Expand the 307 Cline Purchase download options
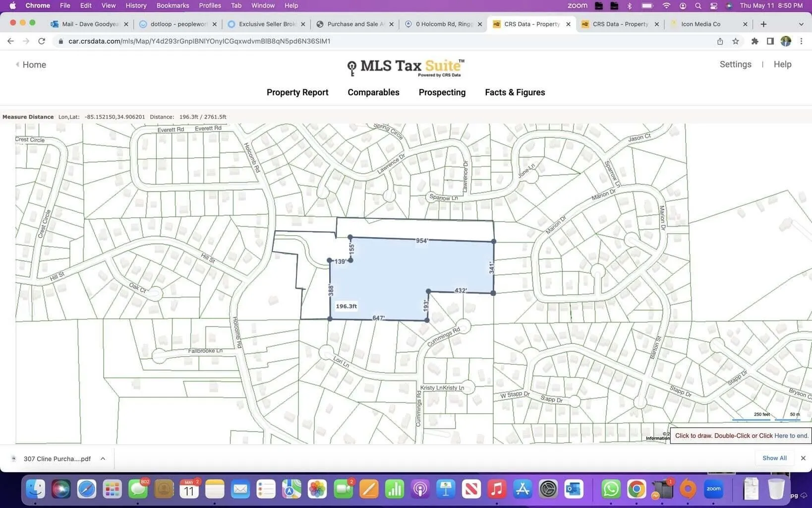 [x=103, y=459]
